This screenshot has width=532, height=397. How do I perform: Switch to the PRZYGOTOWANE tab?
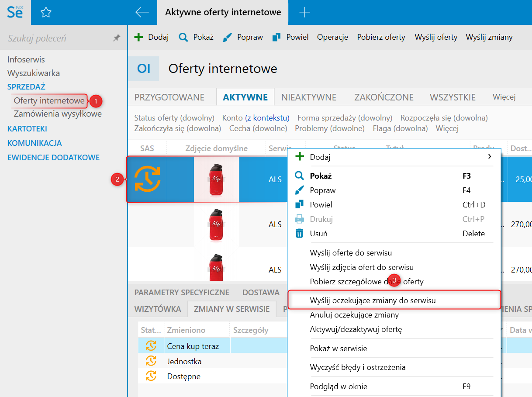[169, 97]
